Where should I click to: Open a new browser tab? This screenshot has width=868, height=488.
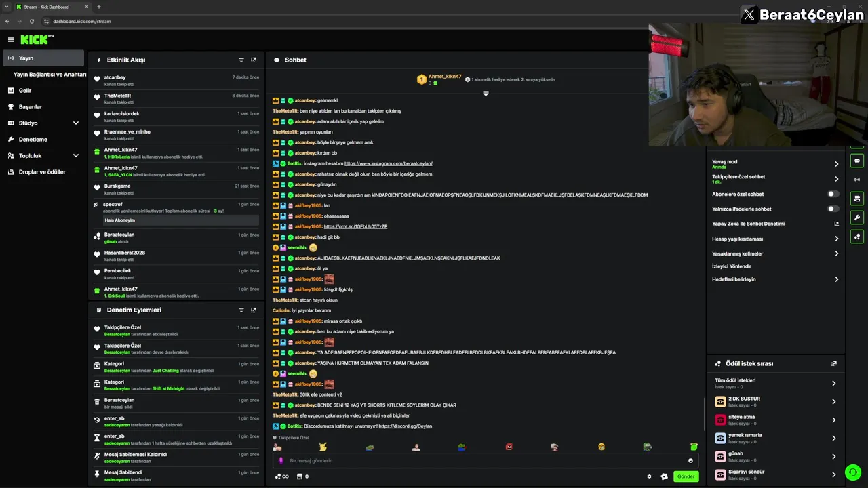tap(98, 7)
